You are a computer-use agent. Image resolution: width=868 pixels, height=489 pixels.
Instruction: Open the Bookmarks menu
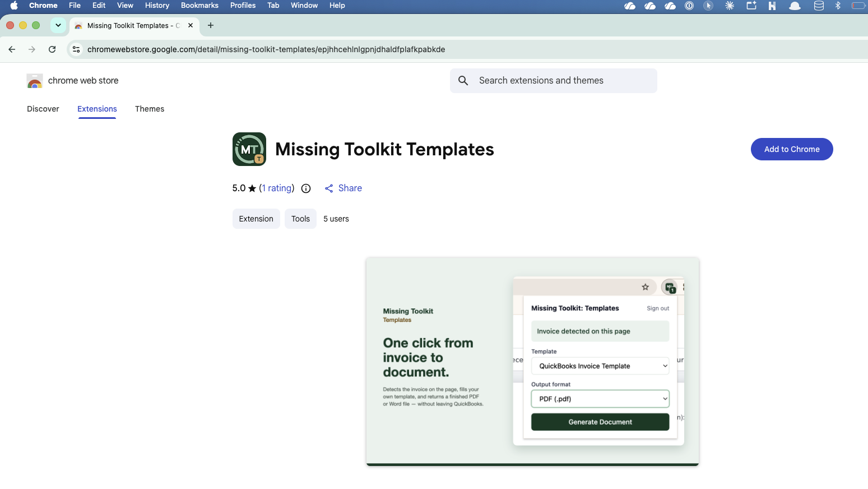click(x=199, y=6)
